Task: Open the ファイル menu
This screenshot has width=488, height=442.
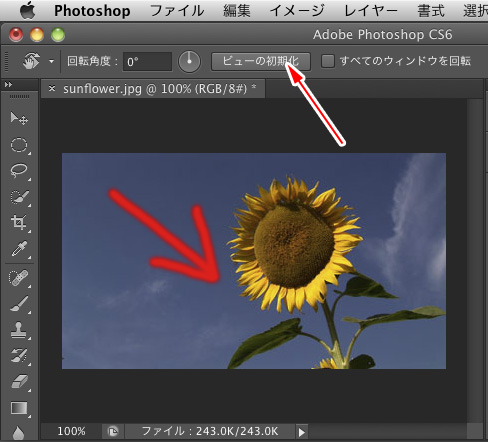Action: (177, 11)
